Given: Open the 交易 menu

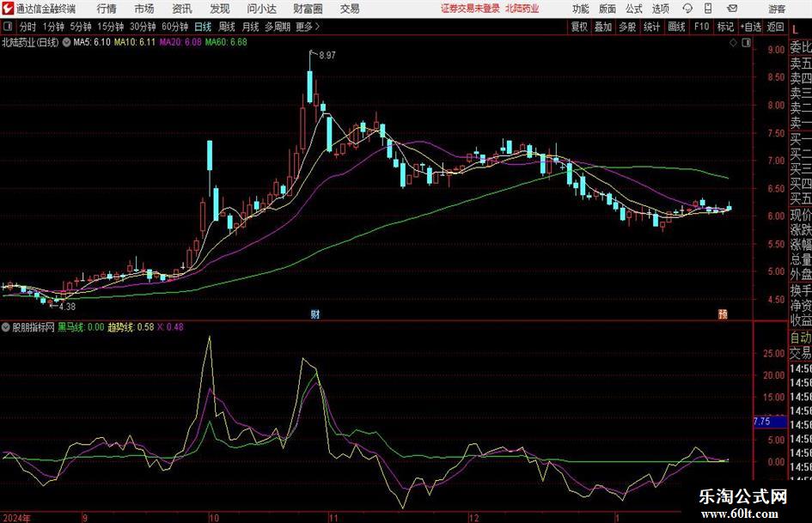Looking at the screenshot, I should 350,9.
